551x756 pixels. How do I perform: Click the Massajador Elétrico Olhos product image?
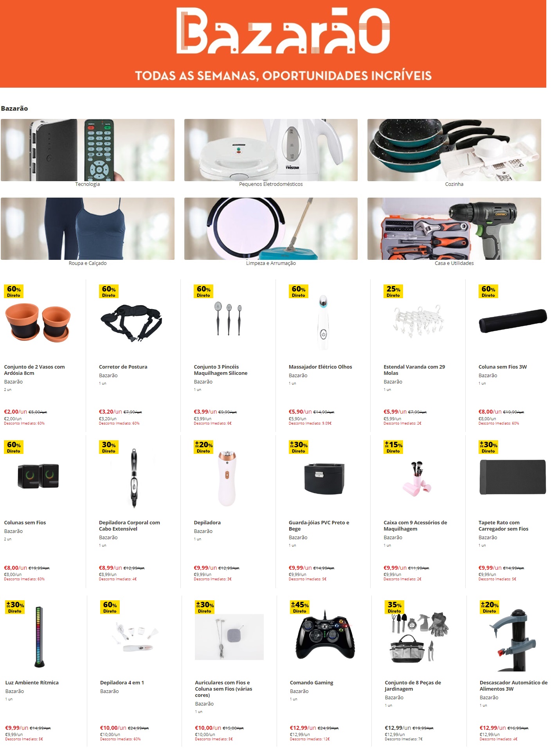tap(323, 323)
